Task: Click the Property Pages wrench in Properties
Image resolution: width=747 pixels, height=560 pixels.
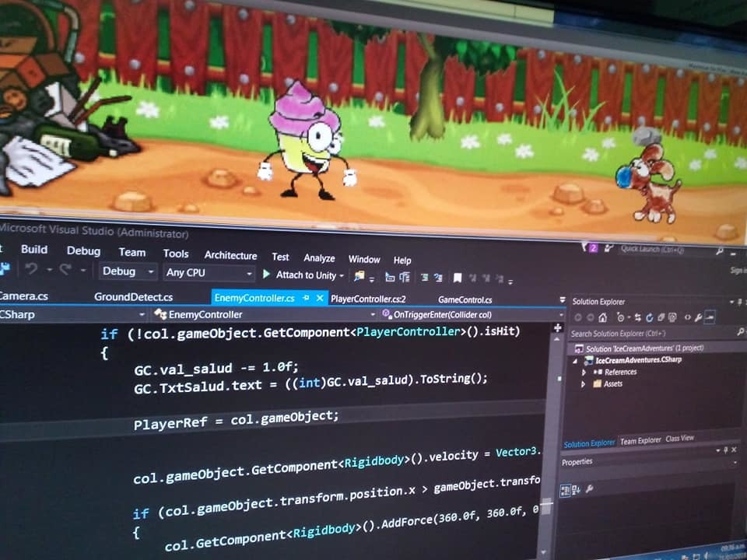Action: pyautogui.click(x=589, y=488)
